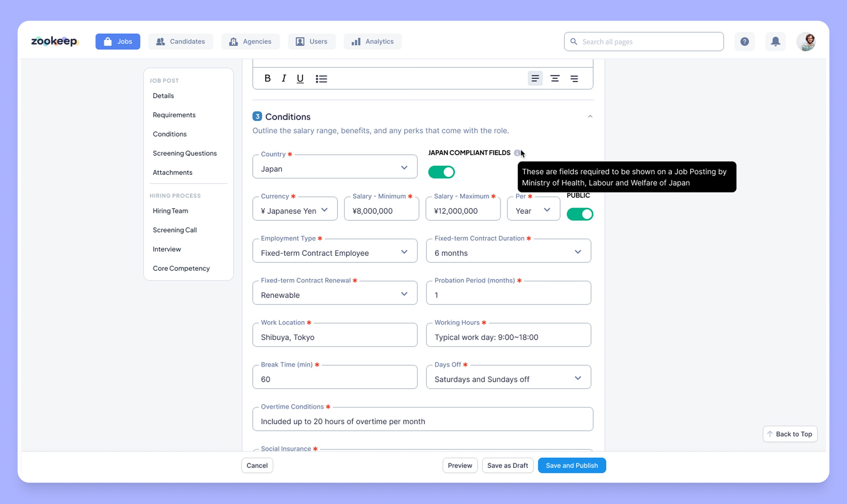The image size is (847, 504).
Task: Collapse the Conditions section
Action: (x=590, y=116)
